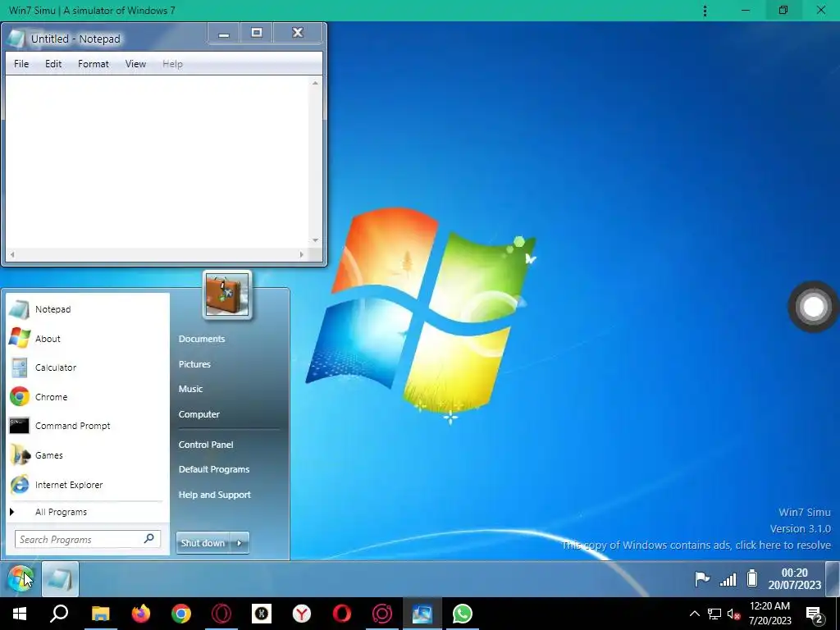The width and height of the screenshot is (840, 630).
Task: Launch Chrome from host taskbar
Action: 181,614
